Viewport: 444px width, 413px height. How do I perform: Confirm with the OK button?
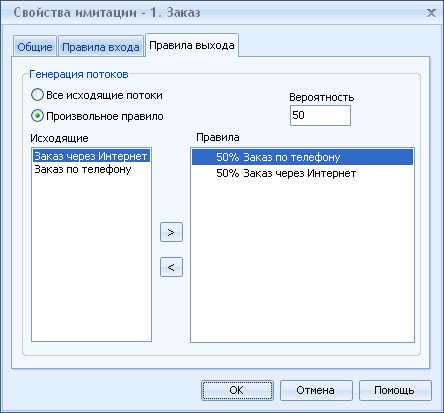point(237,390)
